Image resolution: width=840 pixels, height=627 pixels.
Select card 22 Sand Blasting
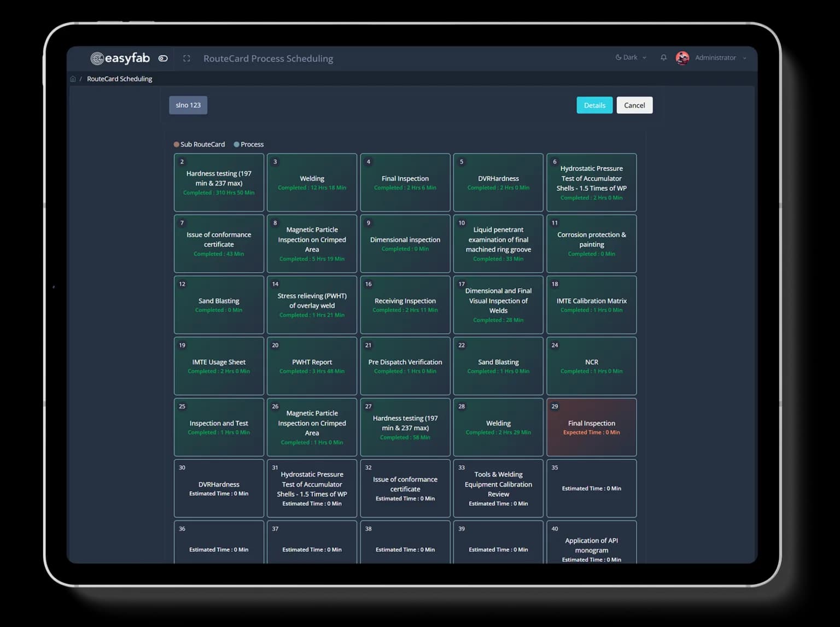pyautogui.click(x=498, y=366)
